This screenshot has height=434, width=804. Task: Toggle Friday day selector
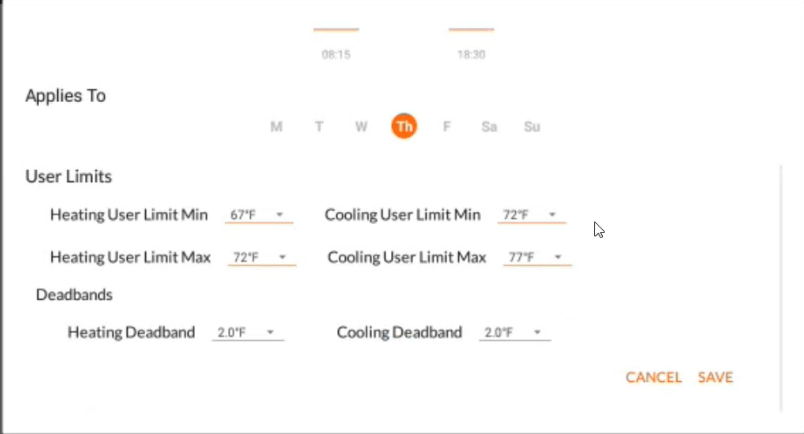pyautogui.click(x=447, y=127)
